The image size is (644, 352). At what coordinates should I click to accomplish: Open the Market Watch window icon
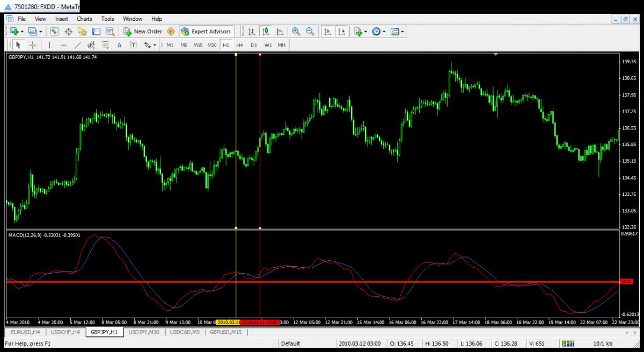click(x=54, y=32)
